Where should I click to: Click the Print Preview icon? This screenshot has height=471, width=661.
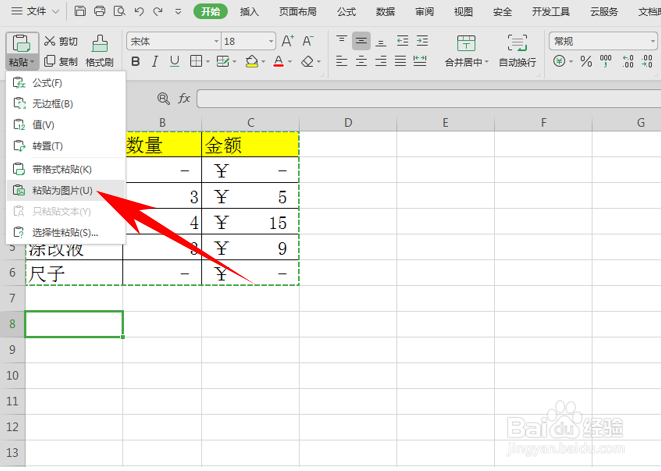(x=119, y=11)
